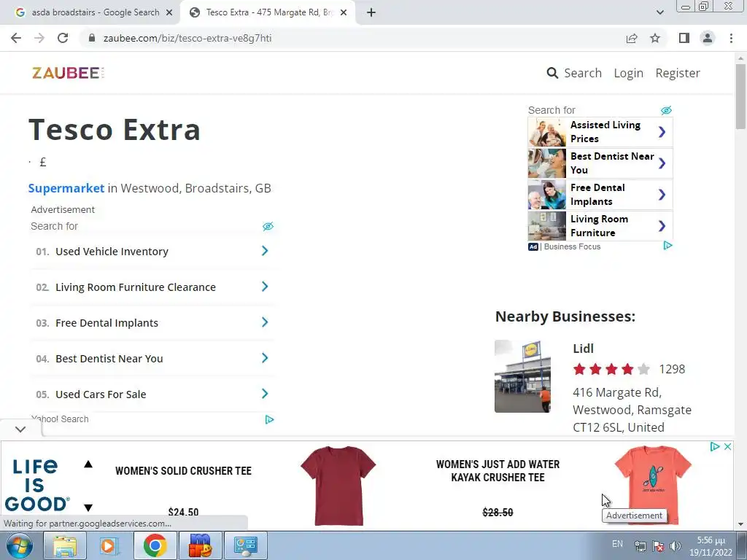Click the Login link in the header
The width and height of the screenshot is (747, 560).
(628, 73)
